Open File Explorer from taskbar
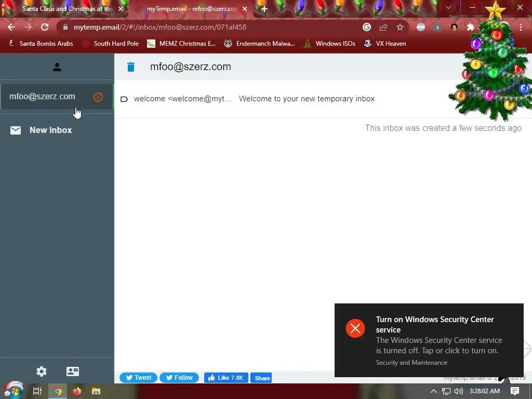Image resolution: width=532 pixels, height=399 pixels. coord(96,391)
